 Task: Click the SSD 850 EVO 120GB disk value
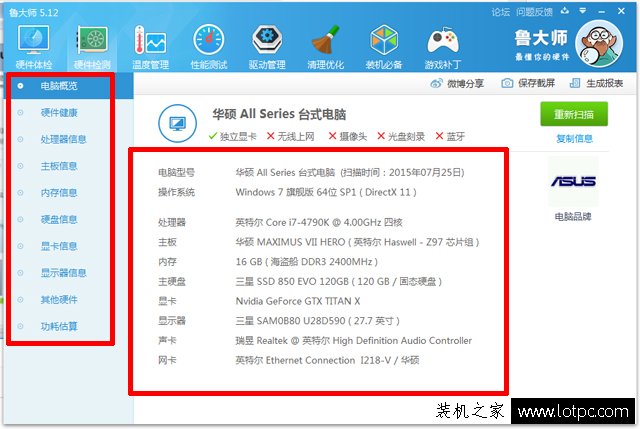point(338,281)
